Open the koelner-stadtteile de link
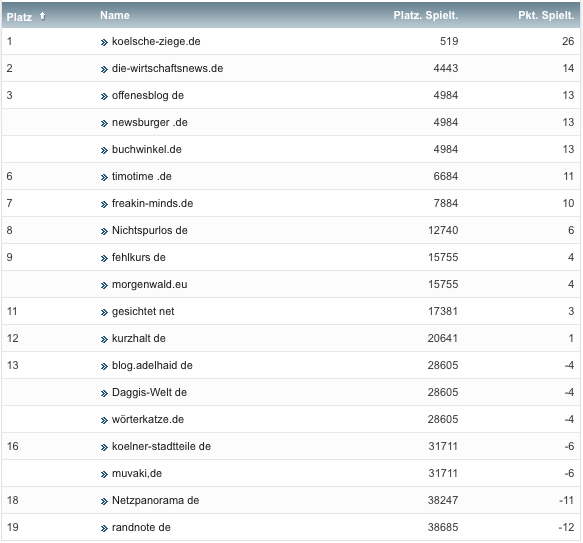Viewport: 583px width, 543px height. [x=161, y=446]
